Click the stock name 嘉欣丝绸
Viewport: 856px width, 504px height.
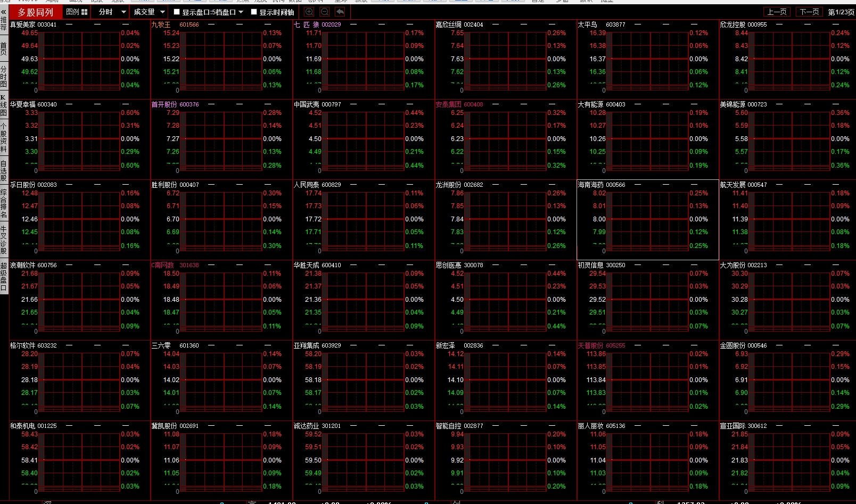coord(449,24)
